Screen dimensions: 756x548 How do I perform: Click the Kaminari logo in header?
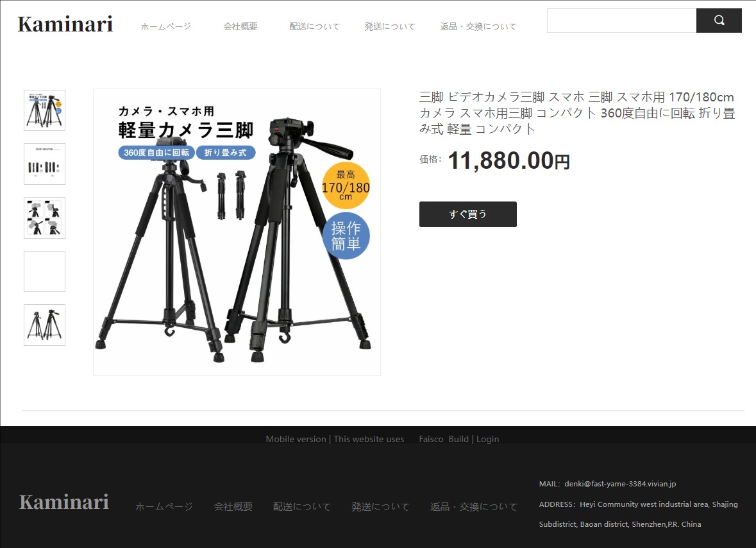click(65, 24)
